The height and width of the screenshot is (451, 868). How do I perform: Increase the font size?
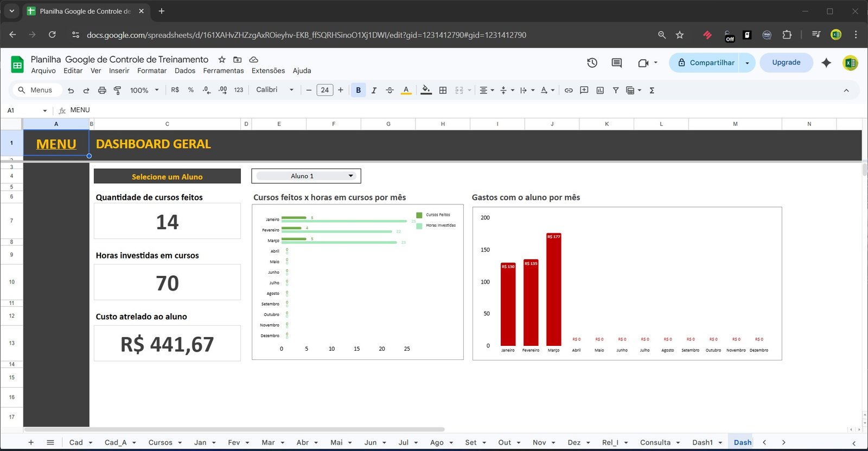(341, 90)
